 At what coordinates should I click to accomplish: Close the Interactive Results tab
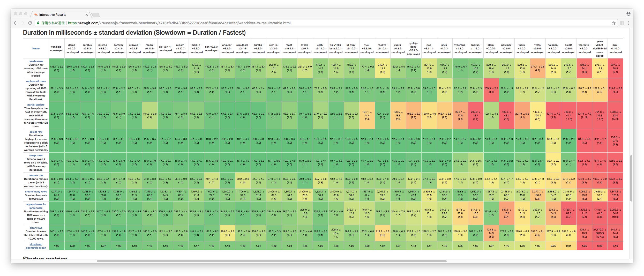point(86,15)
